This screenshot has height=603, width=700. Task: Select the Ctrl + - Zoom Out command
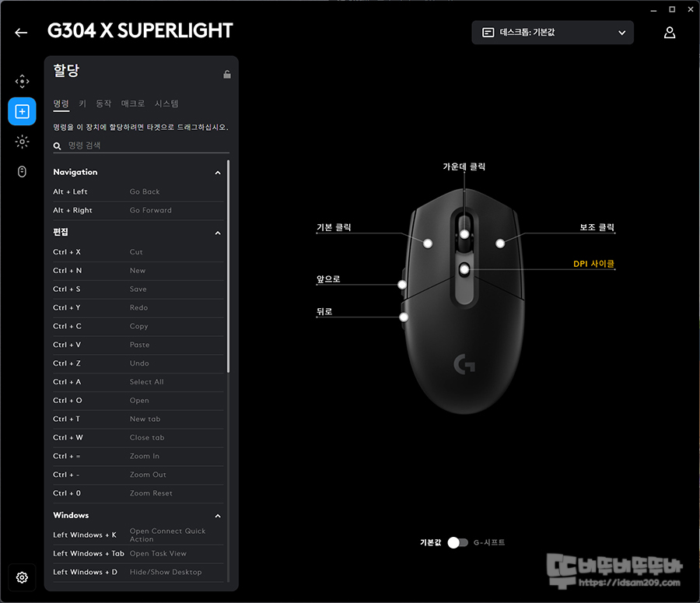click(138, 475)
